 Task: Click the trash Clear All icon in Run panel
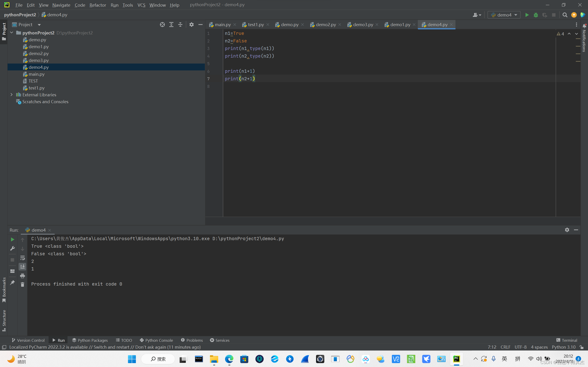point(22,284)
